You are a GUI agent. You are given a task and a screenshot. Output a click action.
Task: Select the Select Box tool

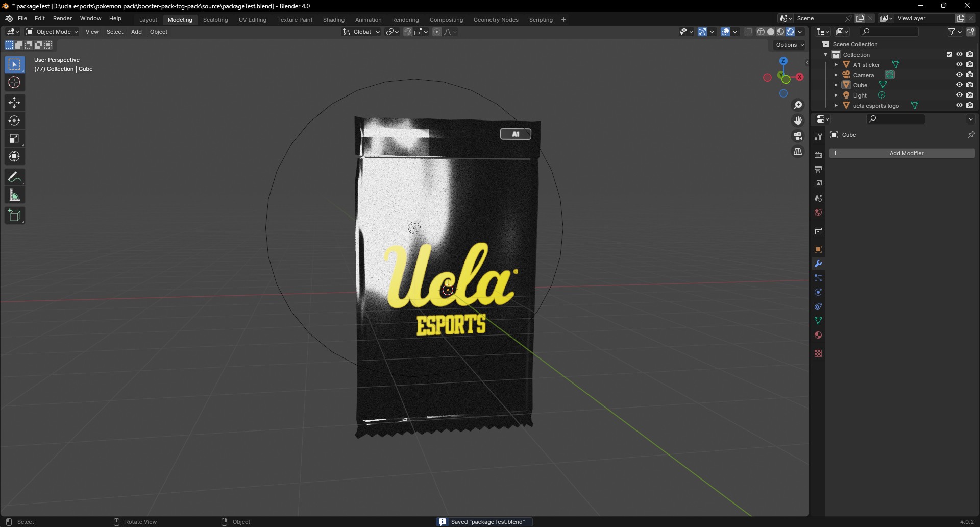click(x=14, y=64)
